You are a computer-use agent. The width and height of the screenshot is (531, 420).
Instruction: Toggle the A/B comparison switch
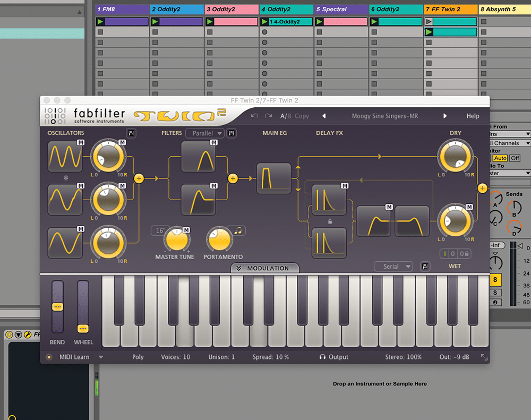(285, 116)
